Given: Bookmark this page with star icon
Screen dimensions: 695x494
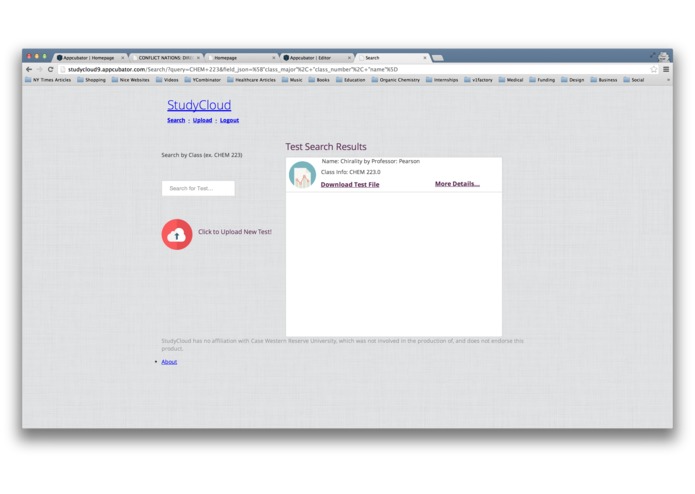Looking at the screenshot, I should (x=653, y=70).
